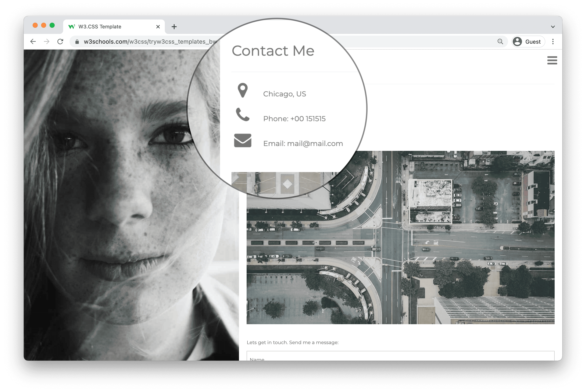The width and height of the screenshot is (586, 392).
Task: Click the W3 favicon on the browser tab
Action: pos(72,26)
